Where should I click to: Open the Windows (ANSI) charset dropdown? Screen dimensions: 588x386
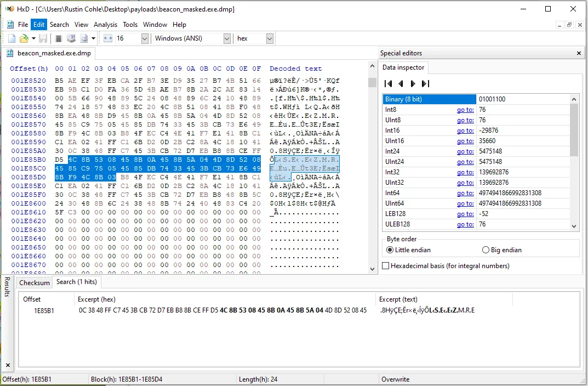227,38
